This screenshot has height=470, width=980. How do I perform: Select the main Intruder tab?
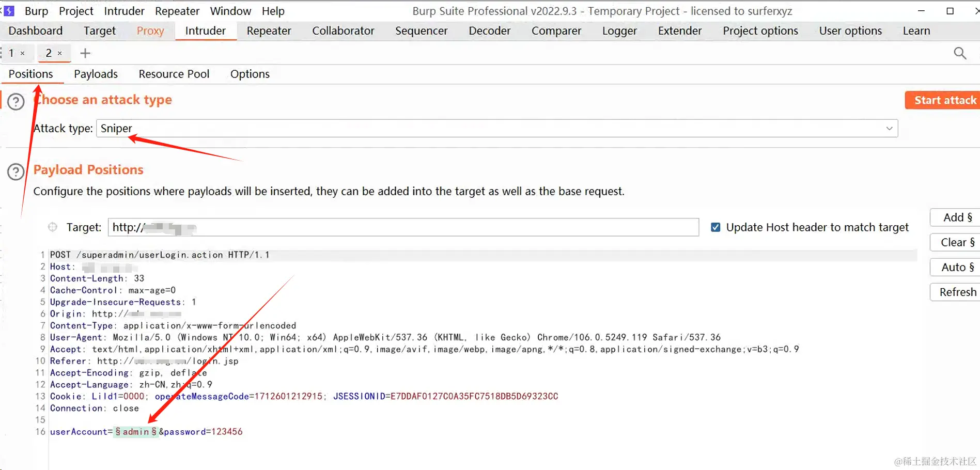206,31
